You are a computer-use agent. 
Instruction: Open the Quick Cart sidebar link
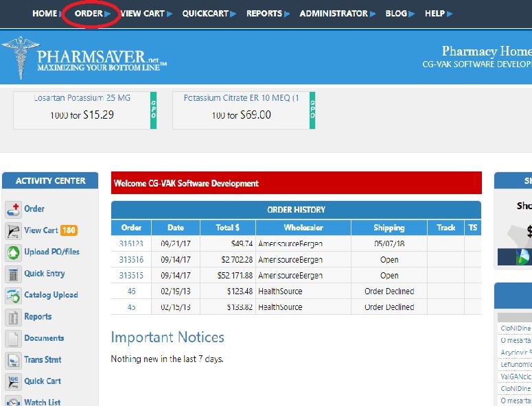click(43, 381)
